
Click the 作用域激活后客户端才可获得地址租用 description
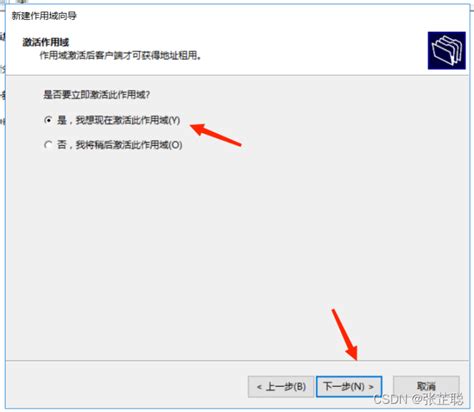(120, 55)
